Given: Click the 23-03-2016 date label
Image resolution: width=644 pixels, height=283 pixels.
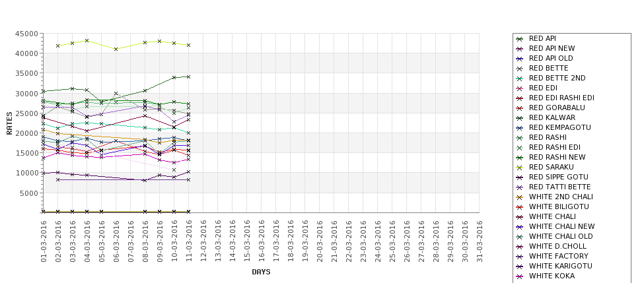Looking at the screenshot, I should pos(363,241).
